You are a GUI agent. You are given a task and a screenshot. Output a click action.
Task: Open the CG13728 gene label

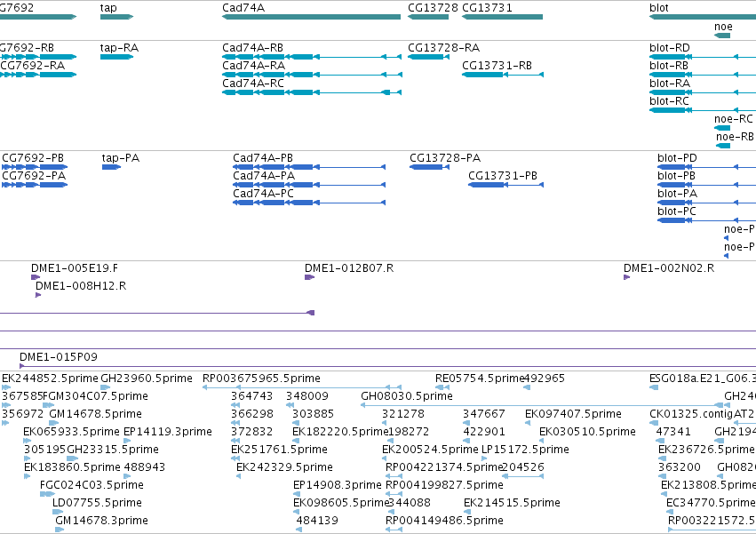[433, 8]
